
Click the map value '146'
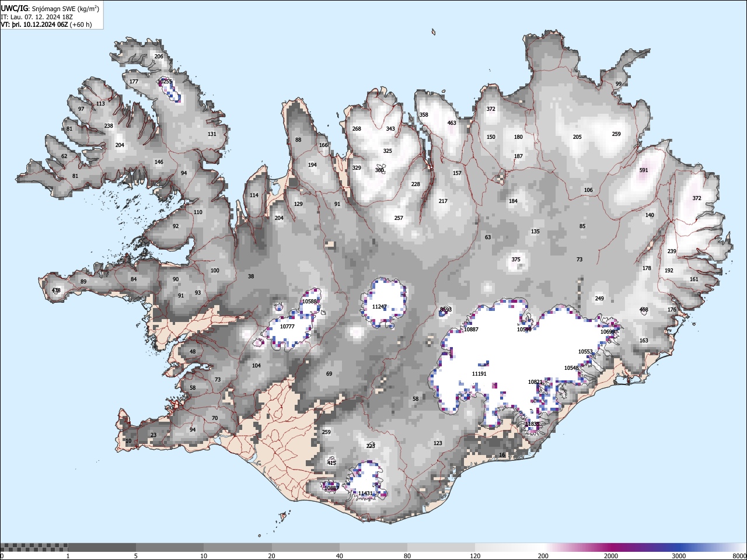pos(159,162)
